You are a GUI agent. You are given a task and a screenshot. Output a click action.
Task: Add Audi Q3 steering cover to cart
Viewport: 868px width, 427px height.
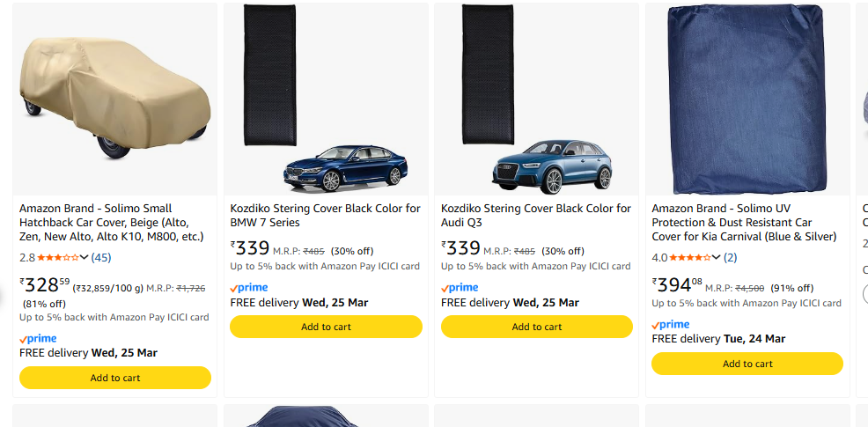click(x=537, y=327)
